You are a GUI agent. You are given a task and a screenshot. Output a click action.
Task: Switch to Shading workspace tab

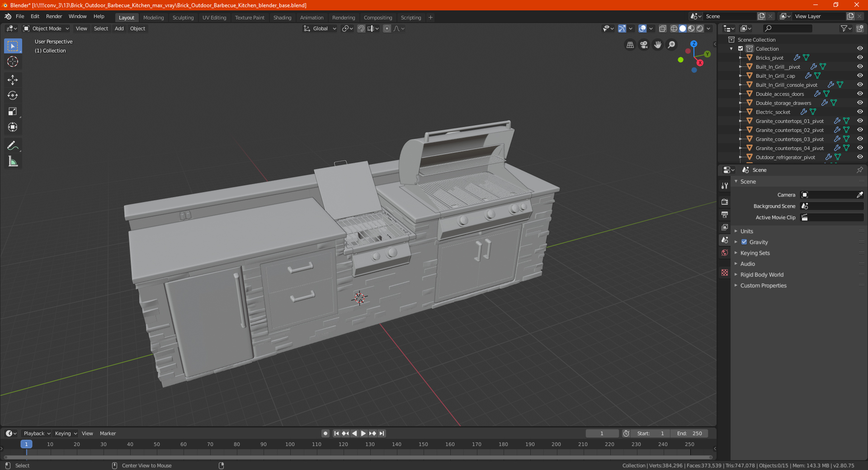pos(282,18)
